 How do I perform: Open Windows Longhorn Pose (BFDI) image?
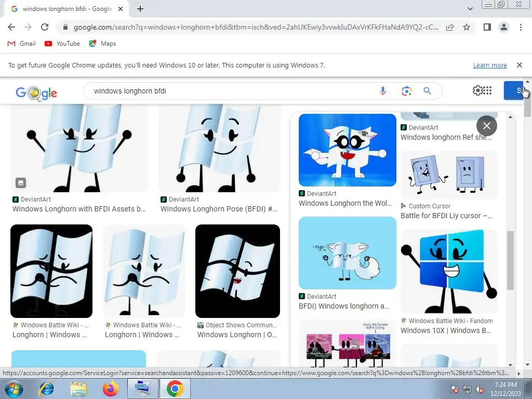pos(220,148)
